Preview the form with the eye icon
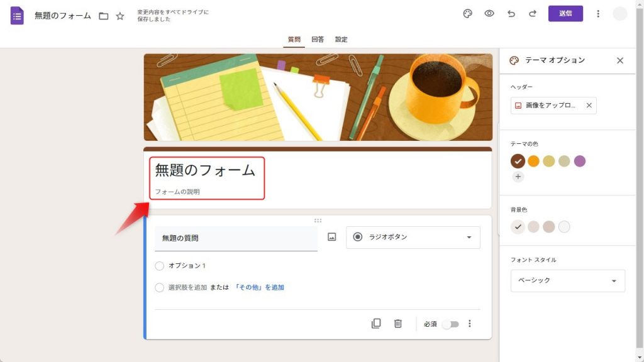644x362 pixels. coord(489,14)
